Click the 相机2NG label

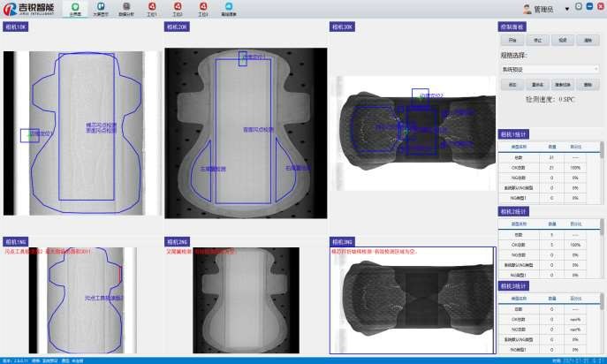click(177, 241)
